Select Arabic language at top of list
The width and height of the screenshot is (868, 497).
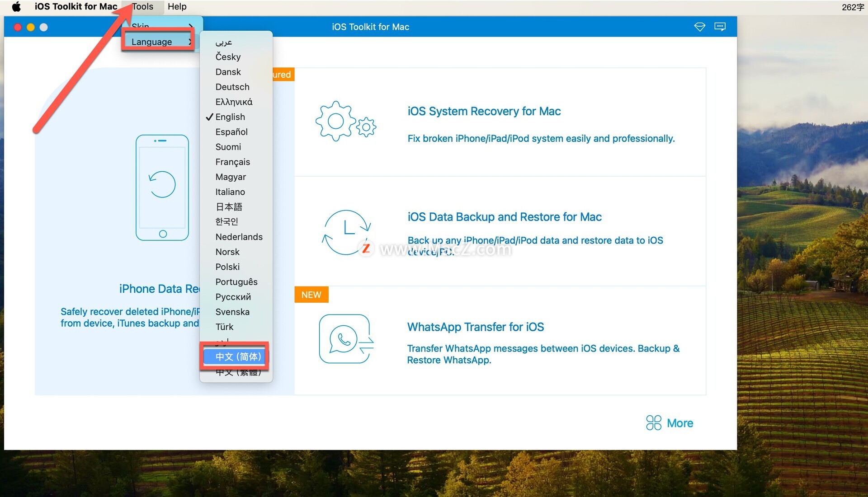point(236,42)
